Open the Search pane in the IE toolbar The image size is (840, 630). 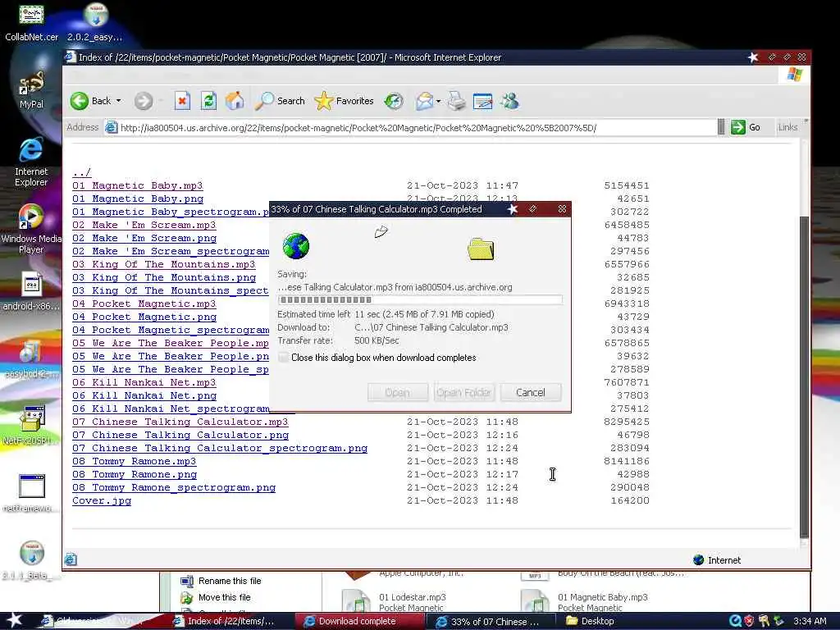280,101
